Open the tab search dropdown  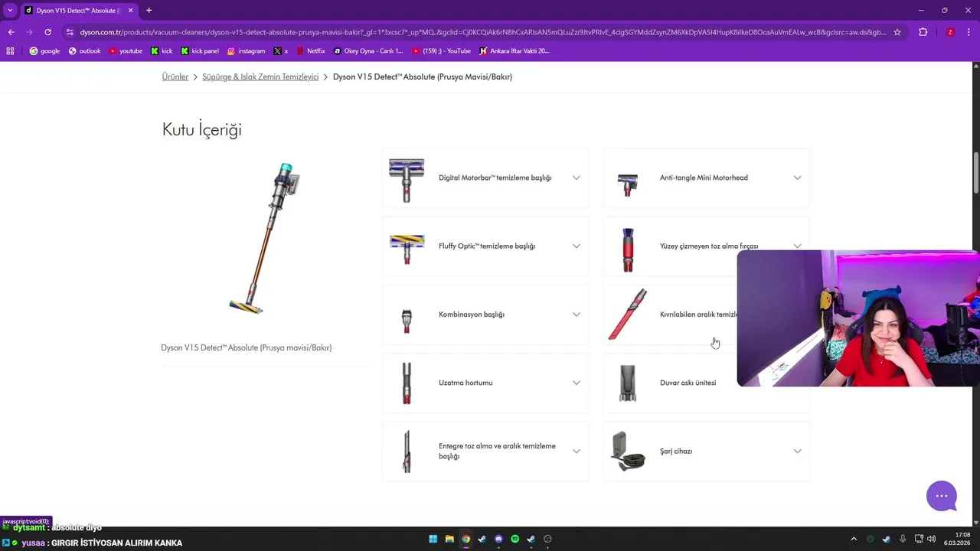(10, 10)
